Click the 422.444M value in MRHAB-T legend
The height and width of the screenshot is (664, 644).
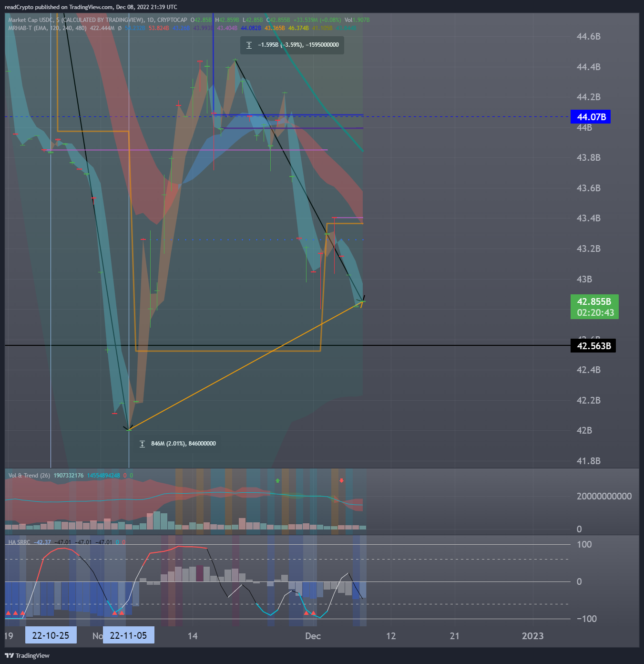pyautogui.click(x=102, y=28)
